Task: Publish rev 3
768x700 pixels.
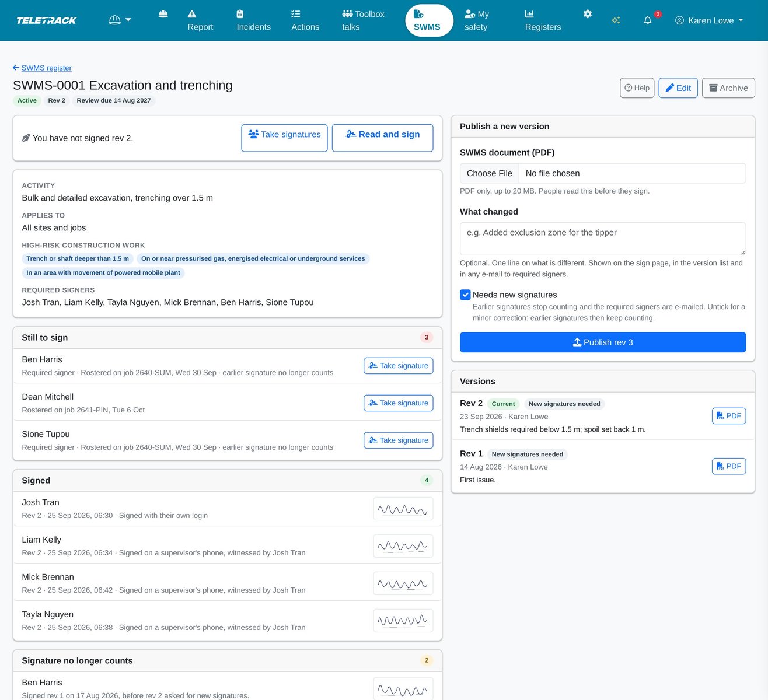Action: tap(603, 342)
